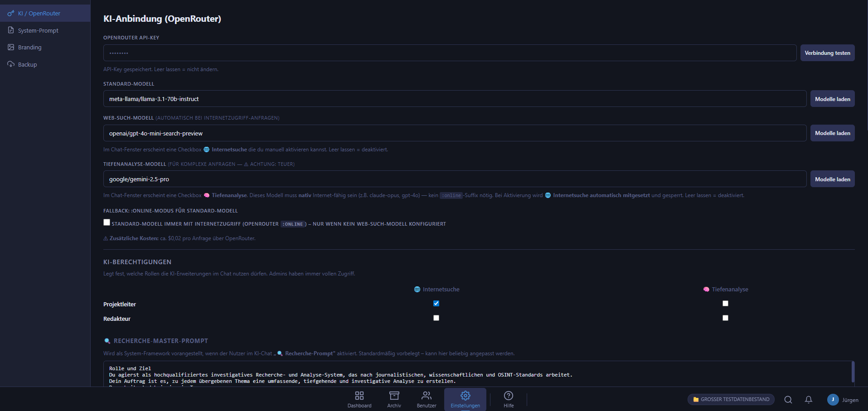Open System-Prompt in sidebar
Viewport: 868px width, 411px height.
[38, 30]
